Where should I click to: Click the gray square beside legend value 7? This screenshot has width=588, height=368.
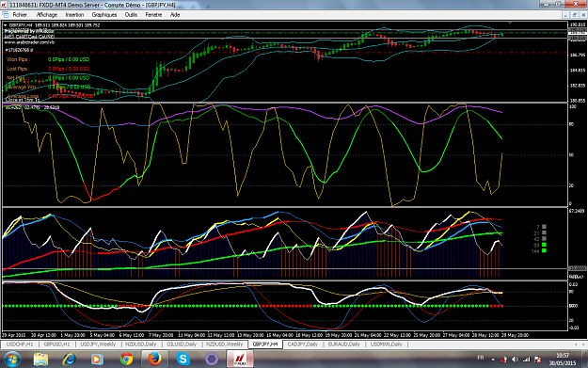544,227
